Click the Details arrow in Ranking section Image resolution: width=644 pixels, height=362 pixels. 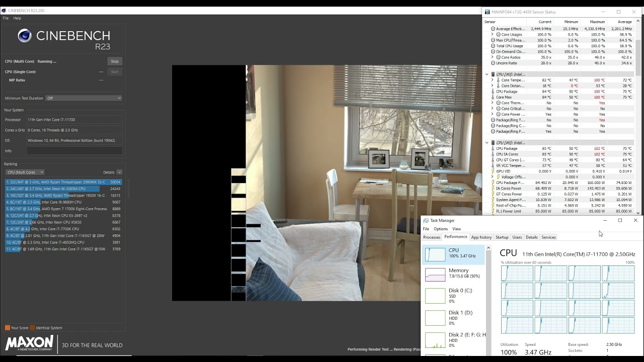tap(119, 172)
